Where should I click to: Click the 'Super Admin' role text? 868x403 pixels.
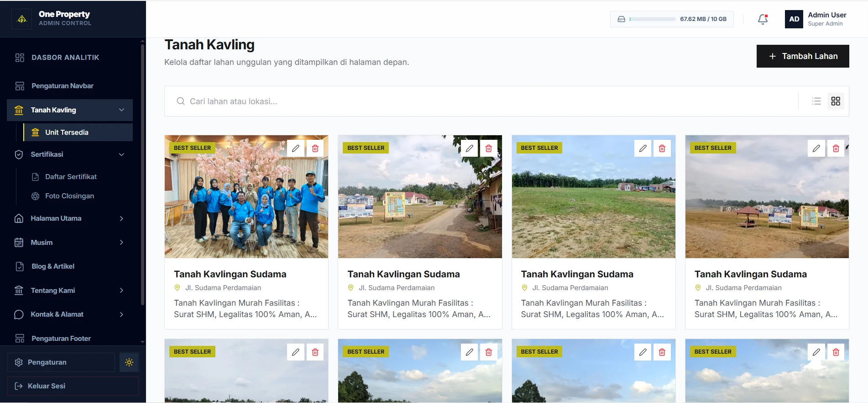coord(825,24)
